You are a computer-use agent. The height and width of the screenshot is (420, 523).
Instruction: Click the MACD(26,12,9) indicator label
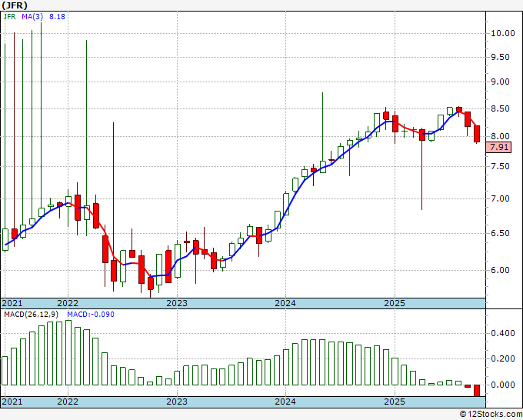[32, 315]
